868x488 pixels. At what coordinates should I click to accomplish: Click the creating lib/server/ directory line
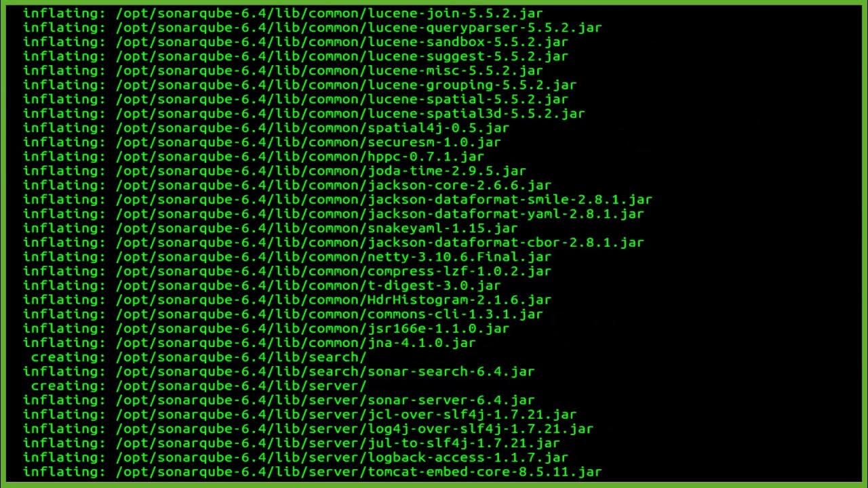[x=199, y=386]
